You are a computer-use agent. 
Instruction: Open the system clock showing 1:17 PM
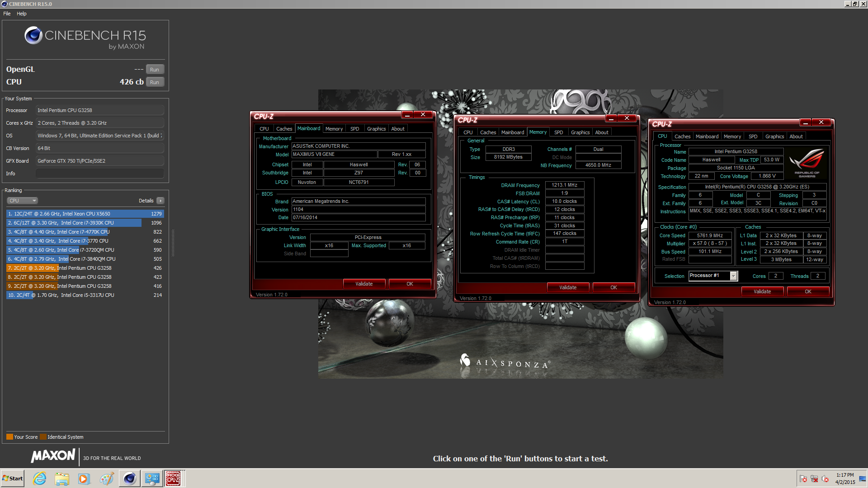point(845,479)
